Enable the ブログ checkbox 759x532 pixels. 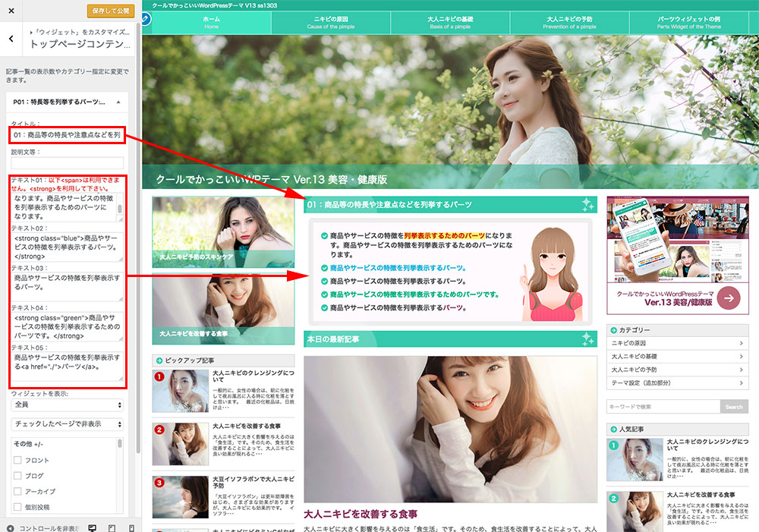tap(17, 476)
